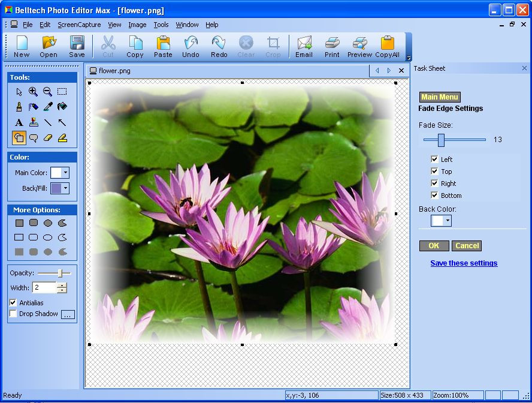Uncheck the Top fade edge checkbox
This screenshot has height=403, width=532.
coord(434,171)
